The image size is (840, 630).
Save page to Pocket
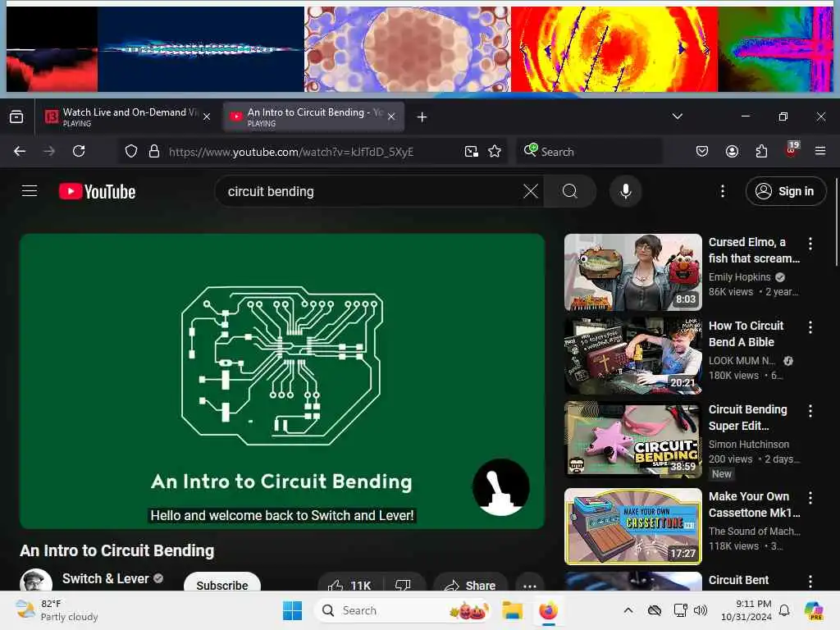point(702,152)
